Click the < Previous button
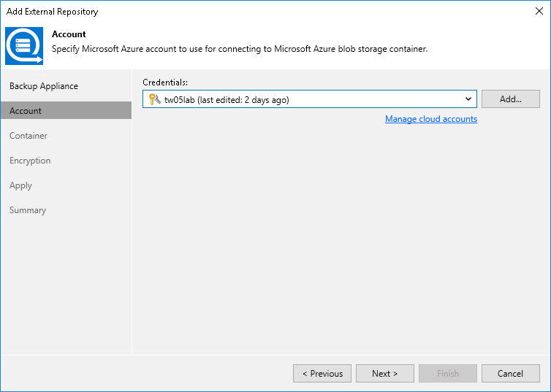Screen dimensions: 551x392 pos(322,374)
